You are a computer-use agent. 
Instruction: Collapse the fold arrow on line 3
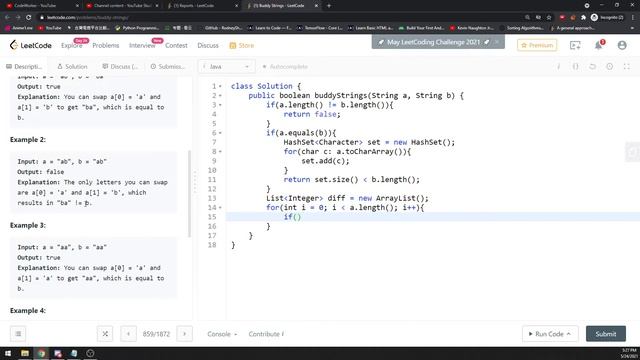pyautogui.click(x=220, y=105)
